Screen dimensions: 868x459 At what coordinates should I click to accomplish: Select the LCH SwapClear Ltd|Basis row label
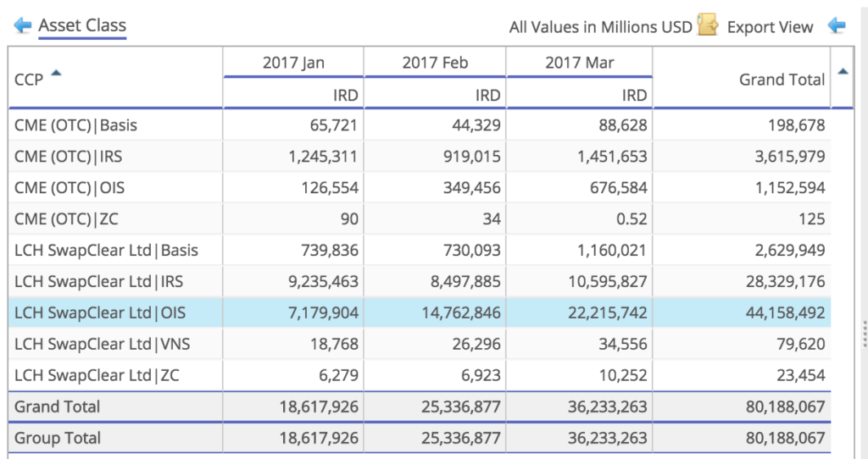click(106, 251)
